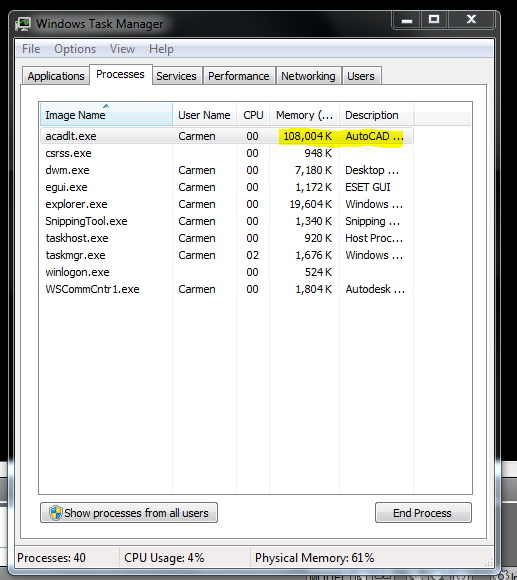
Task: Open the View menu
Action: coord(122,49)
